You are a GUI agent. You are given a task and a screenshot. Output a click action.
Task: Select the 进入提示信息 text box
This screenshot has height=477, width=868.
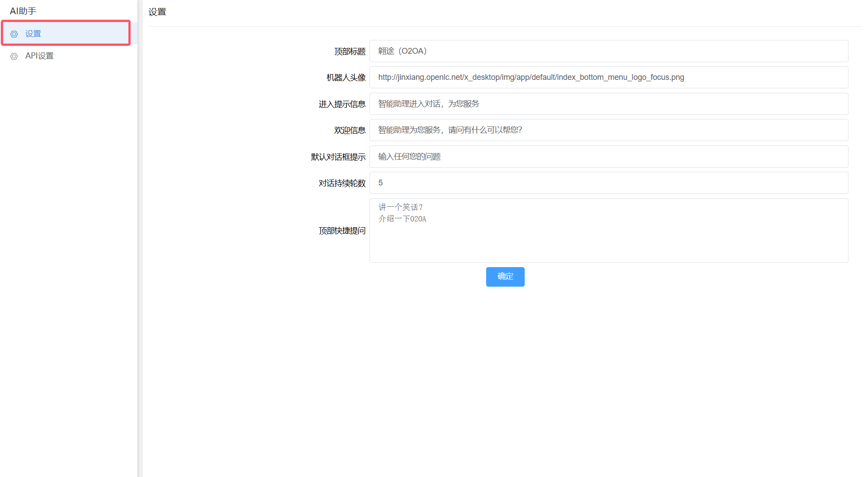pyautogui.click(x=608, y=104)
